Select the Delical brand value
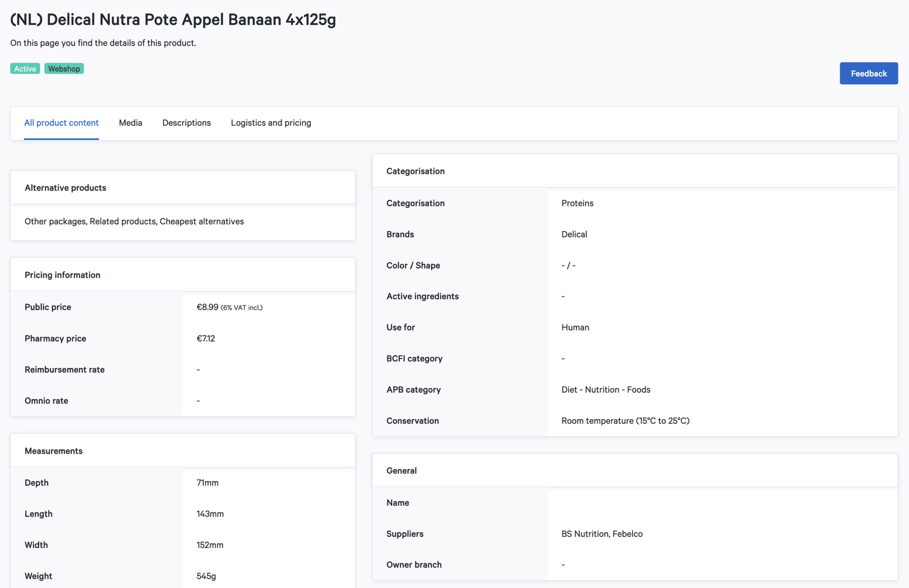The height and width of the screenshot is (588, 909). tap(574, 234)
